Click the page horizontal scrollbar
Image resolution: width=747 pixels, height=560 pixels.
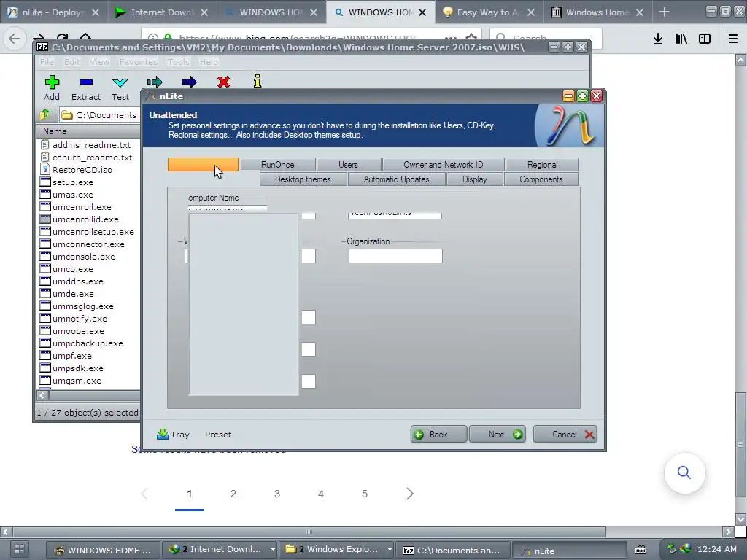click(309, 532)
